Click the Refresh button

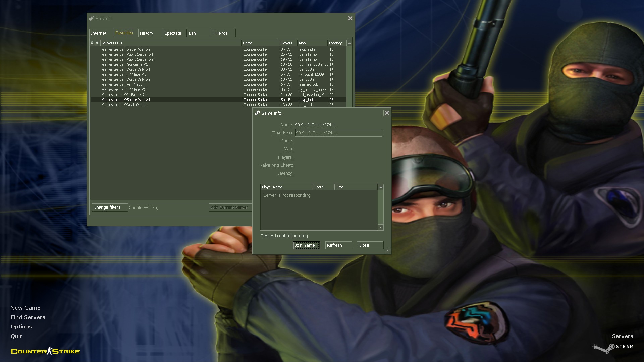[338, 245]
